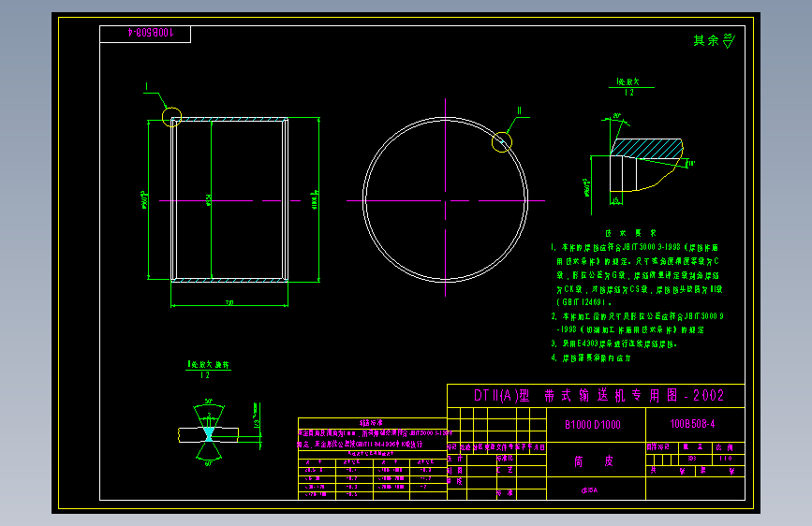Select drawing number "100B508-4" in the title block
This screenshot has width=812, height=526.
[x=692, y=424]
